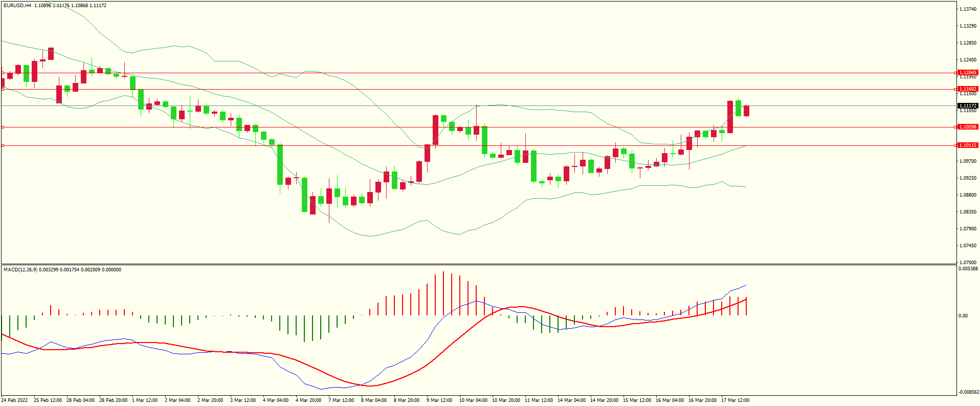
Task: Click the 14 Mar 20:00 time label
Action: (605, 400)
